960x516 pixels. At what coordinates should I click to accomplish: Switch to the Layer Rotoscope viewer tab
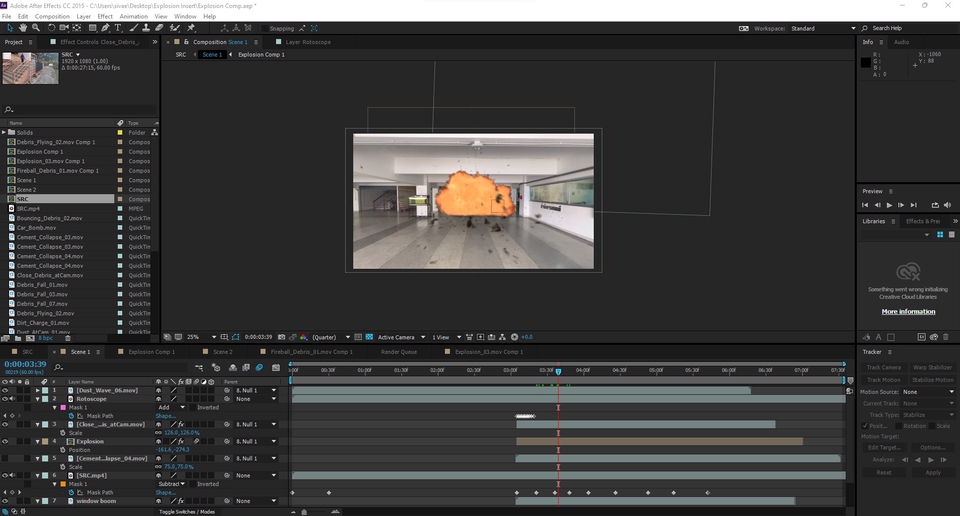tap(308, 42)
